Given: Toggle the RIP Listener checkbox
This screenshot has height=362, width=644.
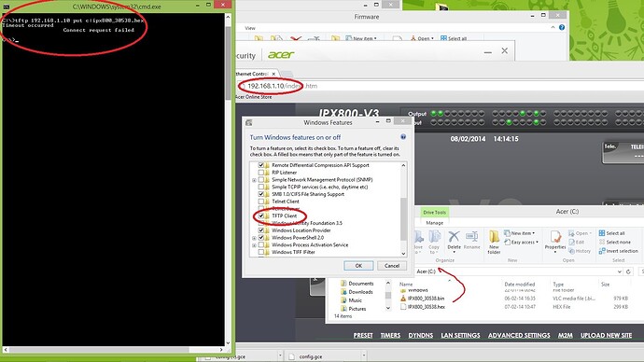Looking at the screenshot, I should pos(260,173).
